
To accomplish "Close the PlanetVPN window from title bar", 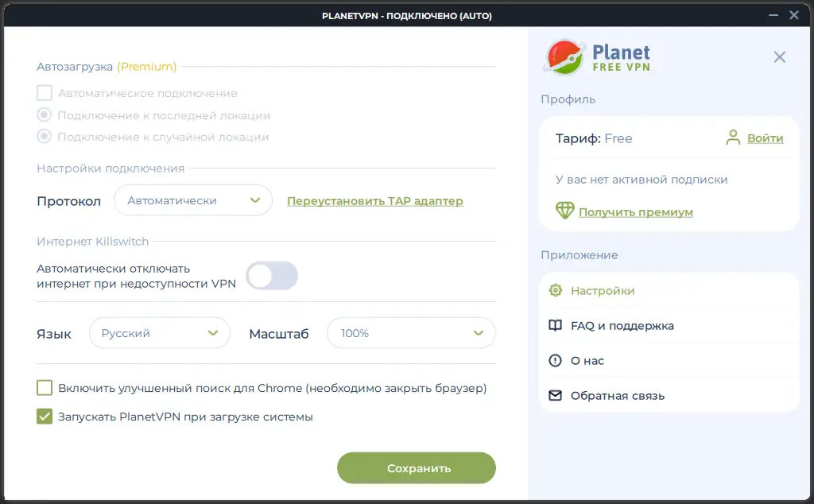I will [794, 15].
